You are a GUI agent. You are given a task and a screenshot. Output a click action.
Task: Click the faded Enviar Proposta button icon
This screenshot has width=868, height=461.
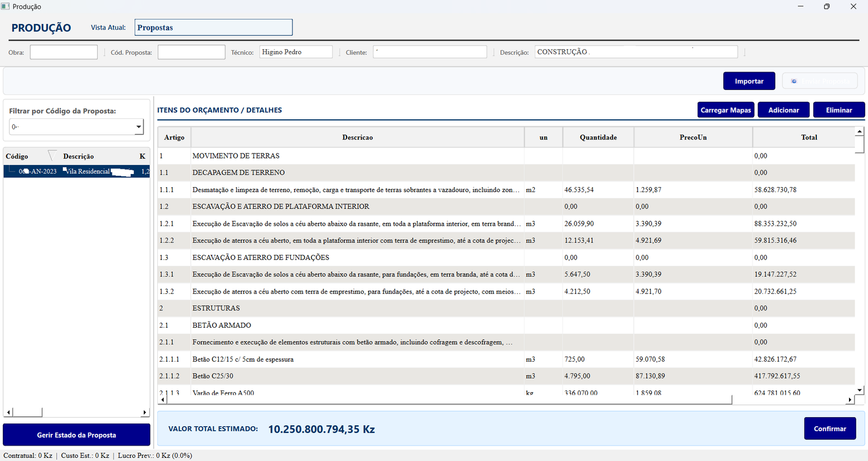tap(794, 81)
